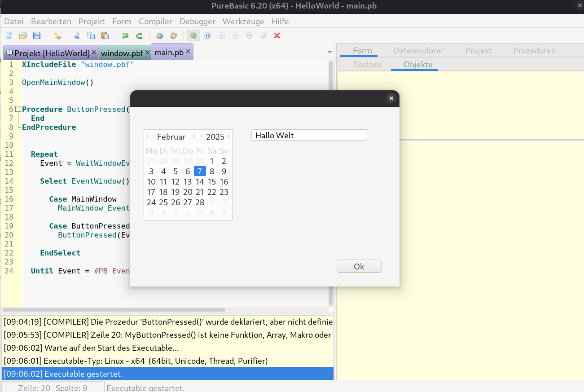Screen dimensions: 584x392
Task: Undo the last edit with the undo arrow
Action: [125, 35]
